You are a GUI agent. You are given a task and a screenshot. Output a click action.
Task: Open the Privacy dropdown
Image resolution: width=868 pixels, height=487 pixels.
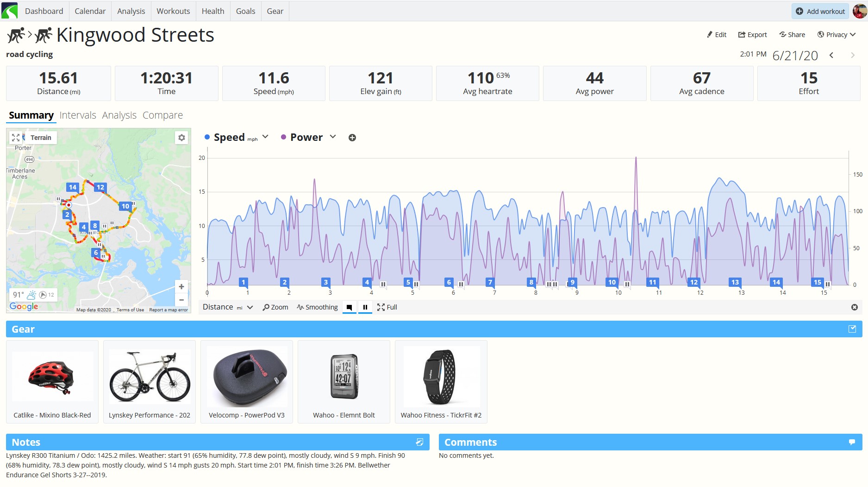[x=837, y=35]
